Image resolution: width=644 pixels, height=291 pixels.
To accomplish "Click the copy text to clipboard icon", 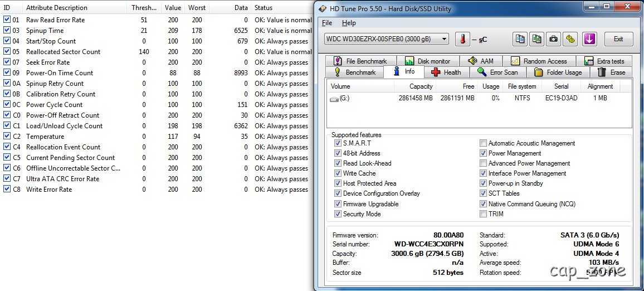I will click(x=520, y=39).
